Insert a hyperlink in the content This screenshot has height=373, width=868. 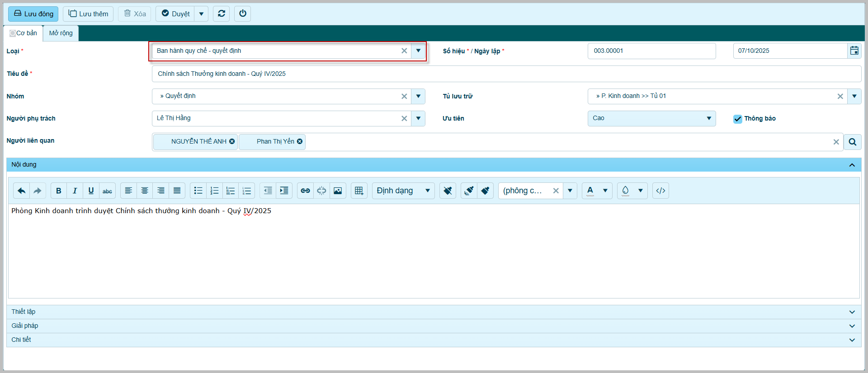(x=305, y=191)
